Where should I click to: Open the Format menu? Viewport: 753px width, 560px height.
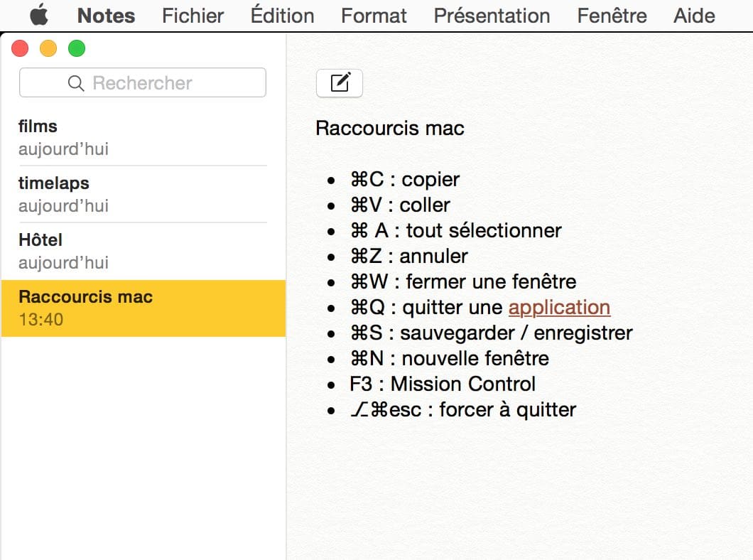(x=374, y=16)
